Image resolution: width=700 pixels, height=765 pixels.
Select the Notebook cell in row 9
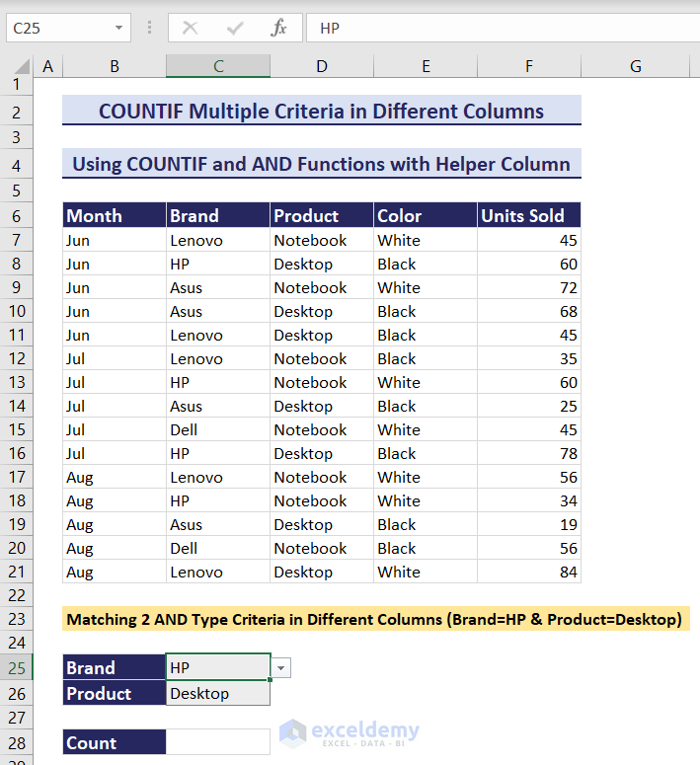click(x=322, y=287)
